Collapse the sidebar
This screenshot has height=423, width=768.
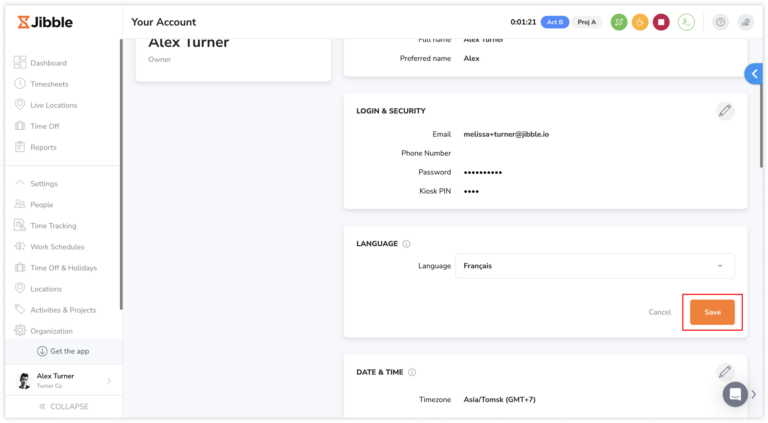click(64, 406)
